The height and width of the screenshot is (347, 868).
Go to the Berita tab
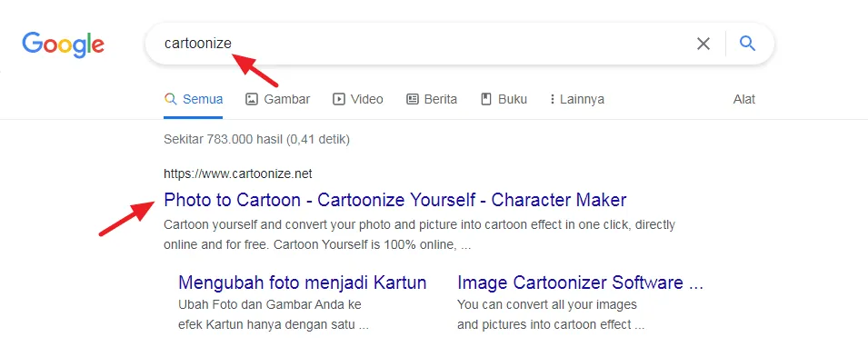[432, 100]
